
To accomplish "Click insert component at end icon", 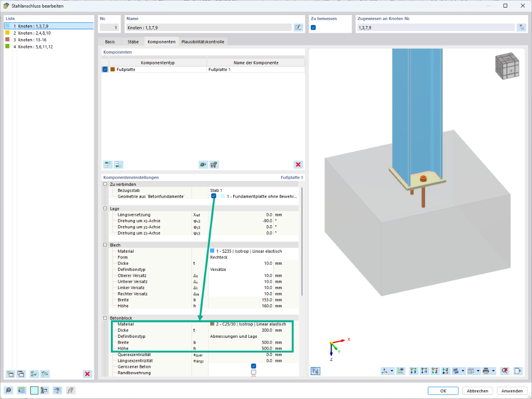I will click(118, 164).
